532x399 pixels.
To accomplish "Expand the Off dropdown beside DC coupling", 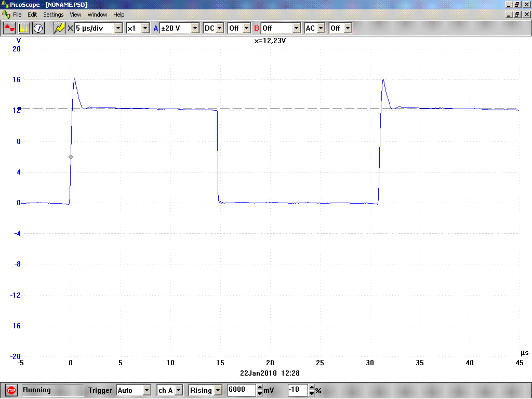I will pyautogui.click(x=247, y=28).
